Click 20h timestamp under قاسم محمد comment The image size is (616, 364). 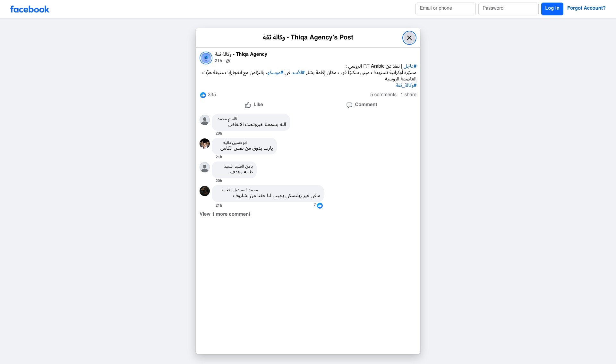[219, 133]
